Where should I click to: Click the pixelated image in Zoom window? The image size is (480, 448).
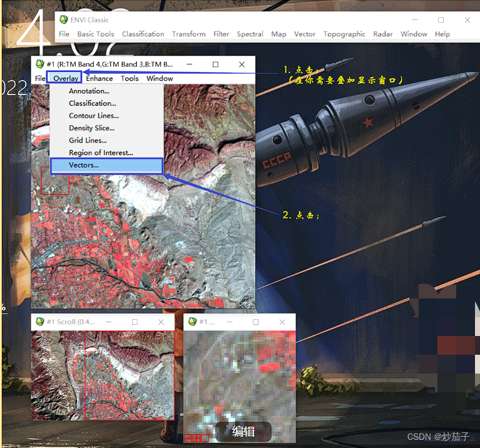click(240, 386)
